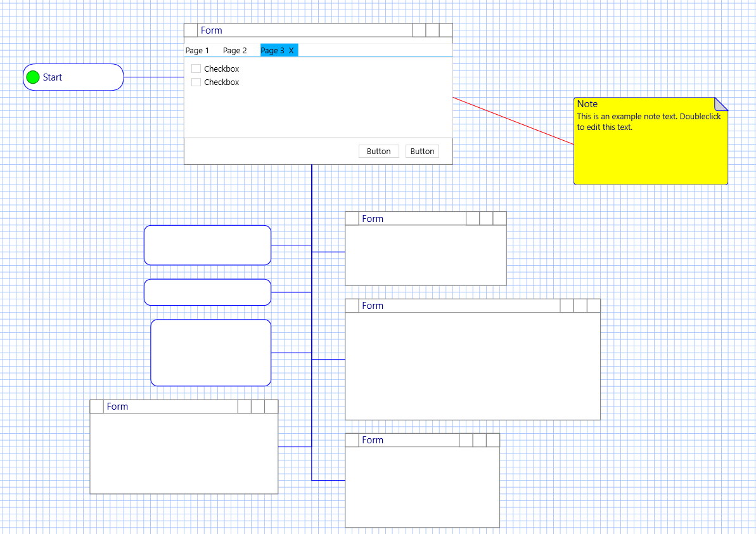Select the "Start" label text
756x534 pixels.
[x=53, y=77]
